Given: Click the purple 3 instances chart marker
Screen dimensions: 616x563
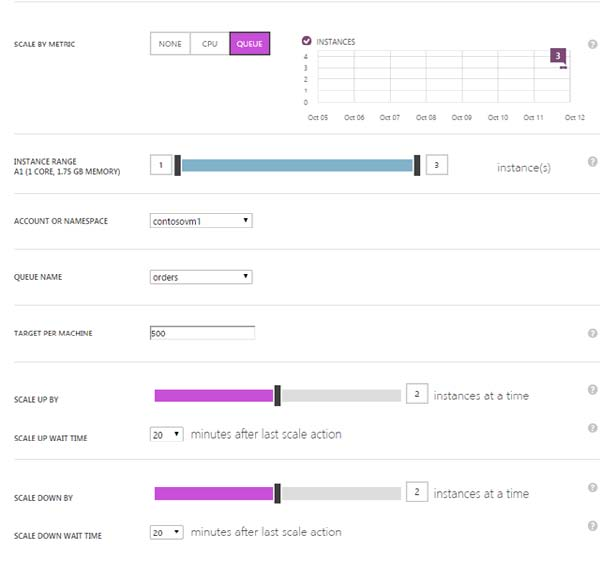Looking at the screenshot, I should [560, 56].
